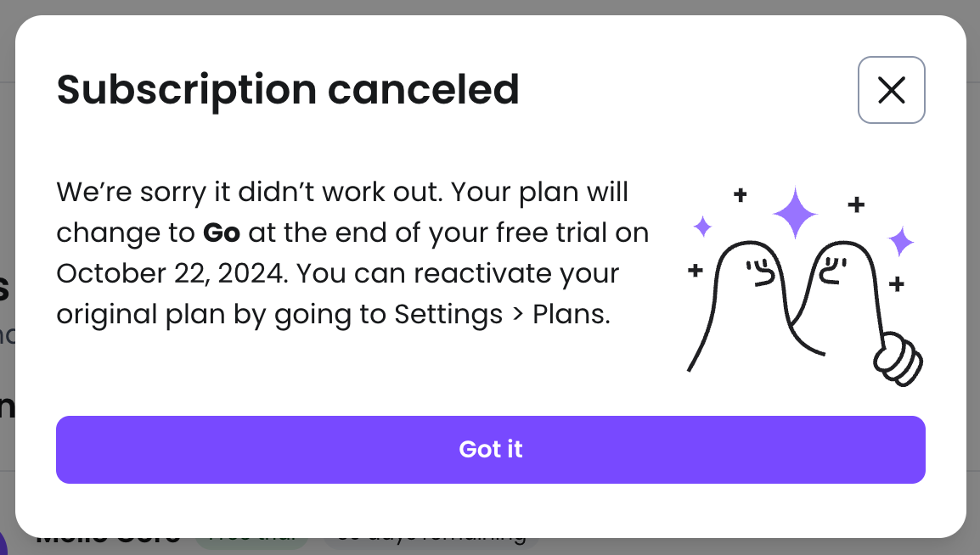Click the left ghost character's face
Viewport: 980px width, 555px height.
758,273
